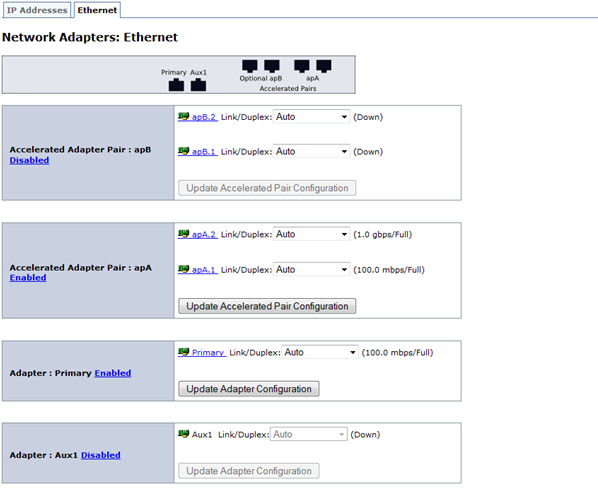Click the apB.1 (Down) status text
This screenshot has height=490, width=598.
[x=368, y=152]
